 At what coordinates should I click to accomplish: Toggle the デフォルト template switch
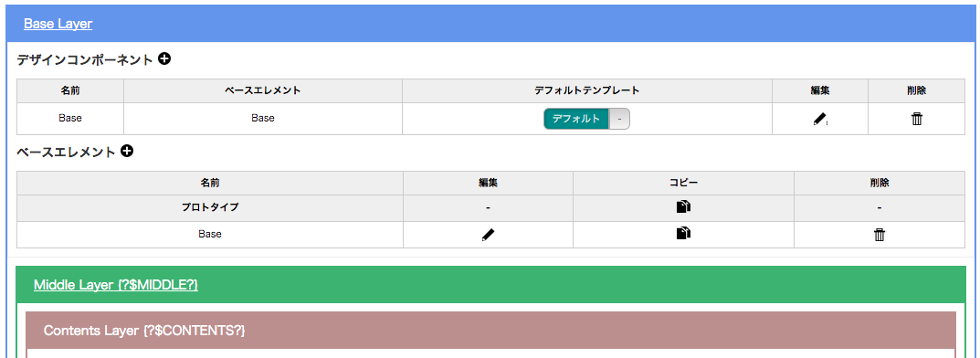click(x=586, y=119)
